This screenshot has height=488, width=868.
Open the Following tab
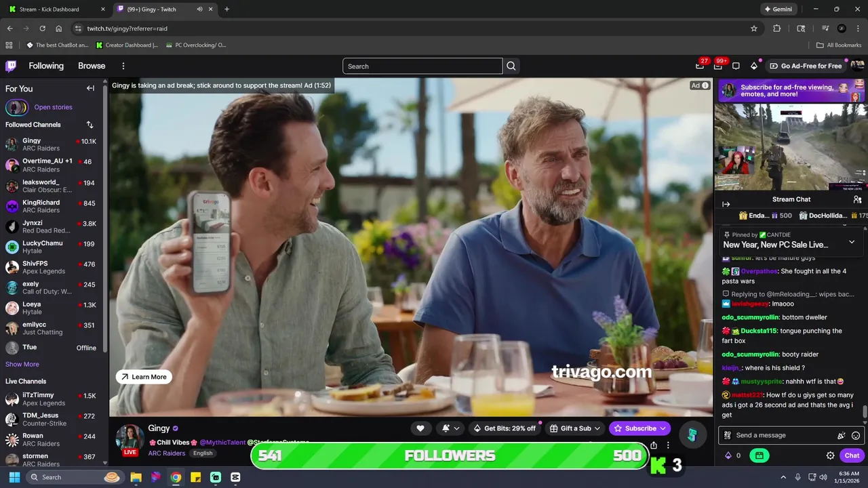click(46, 66)
